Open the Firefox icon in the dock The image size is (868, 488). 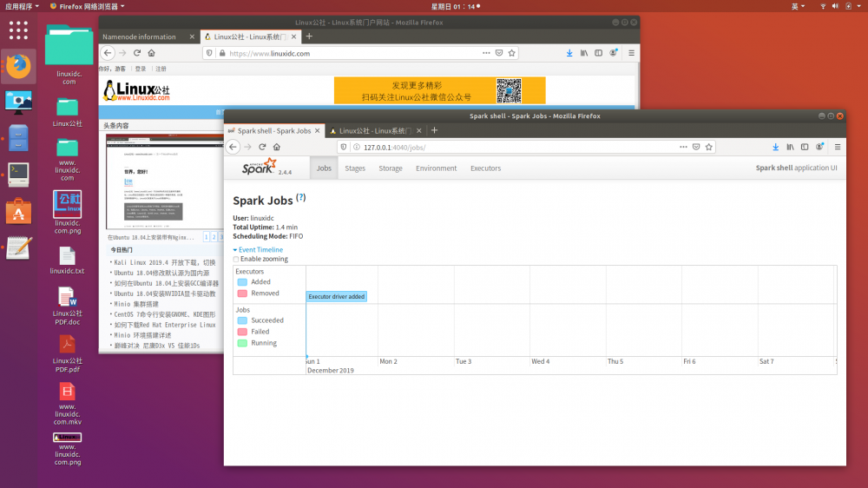18,66
